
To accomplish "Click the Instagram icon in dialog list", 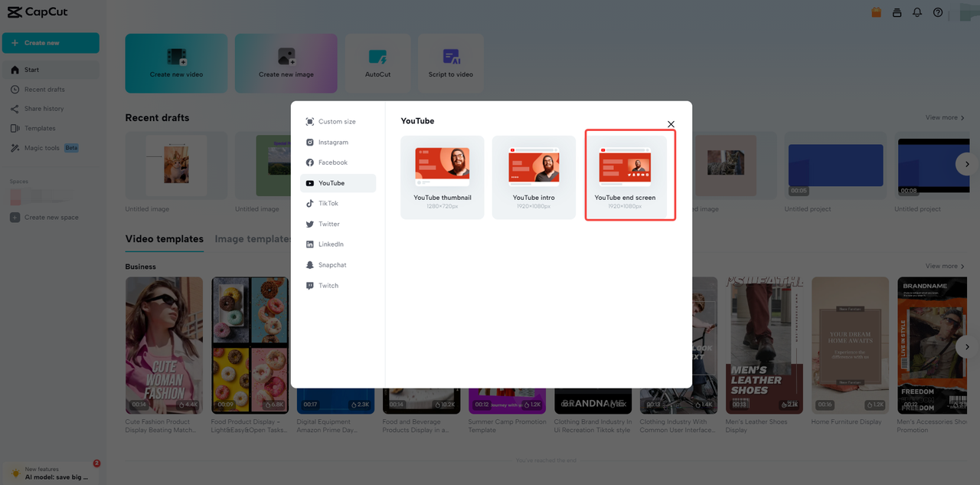I will [x=310, y=143].
